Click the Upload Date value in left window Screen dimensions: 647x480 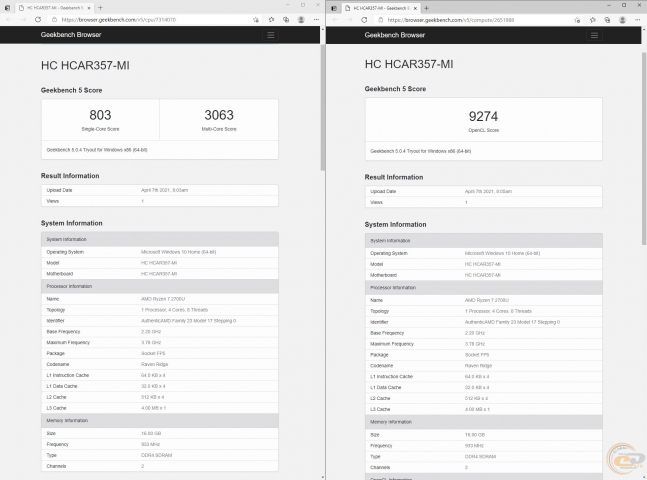click(x=164, y=190)
